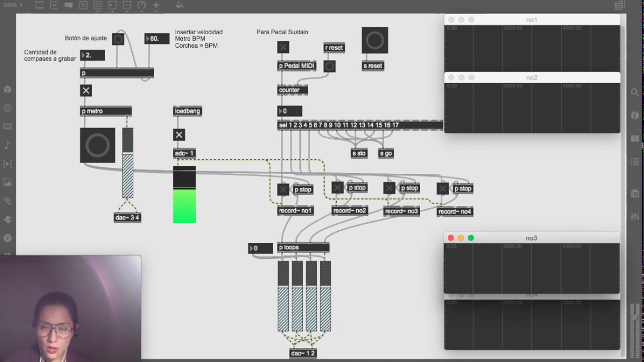Click the large bang button under p metro
Viewport: 644px width, 362px height.
pos(98,145)
